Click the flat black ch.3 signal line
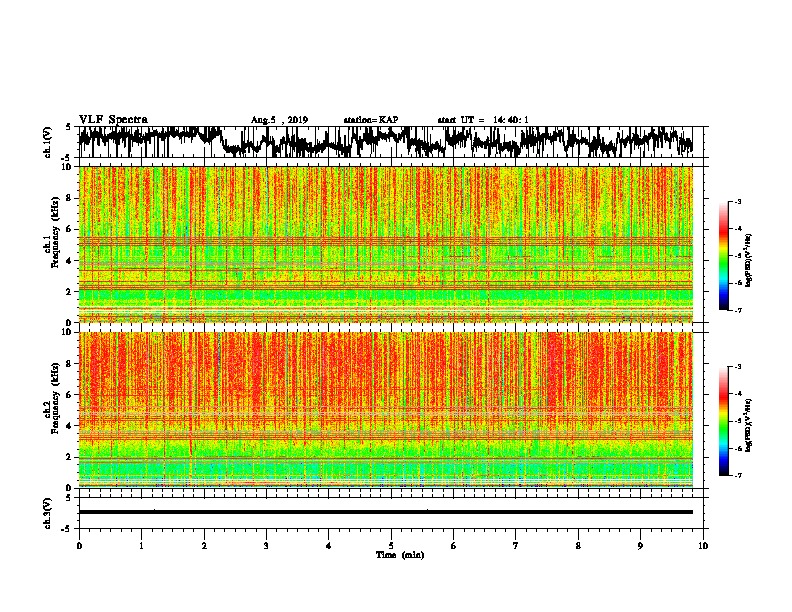The image size is (792, 612). pos(385,512)
